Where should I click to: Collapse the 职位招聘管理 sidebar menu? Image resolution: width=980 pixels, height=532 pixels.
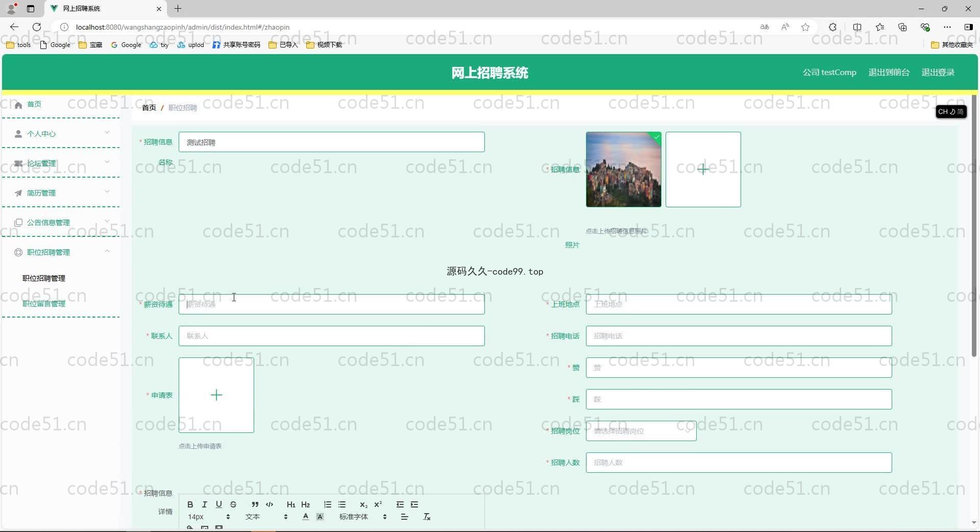(x=61, y=252)
